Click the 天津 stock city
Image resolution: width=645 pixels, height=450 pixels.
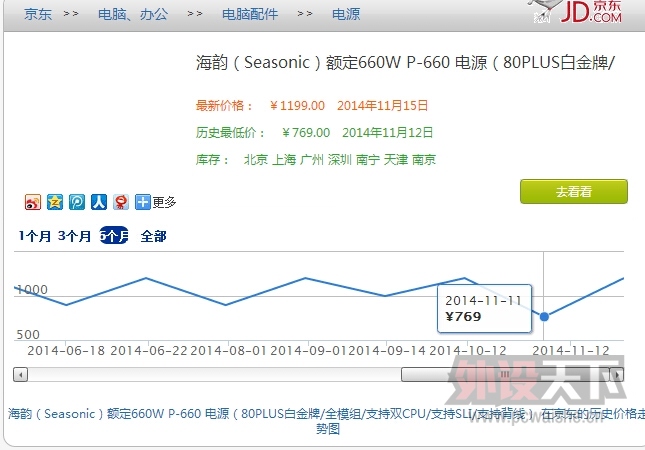[x=395, y=160]
